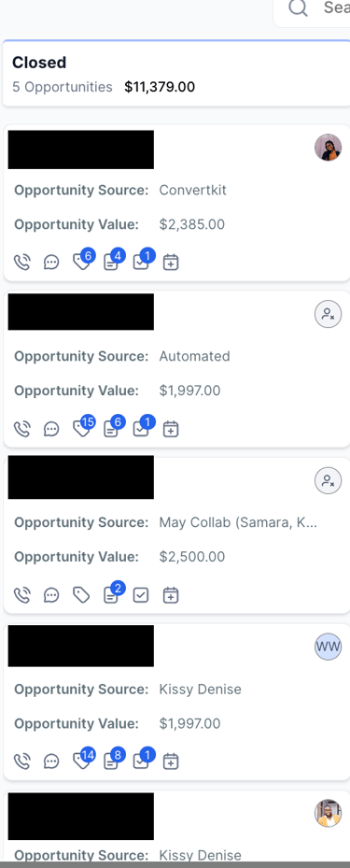
Task: Open notes icon showing 8 on Kissy Denise card
Action: point(111,761)
